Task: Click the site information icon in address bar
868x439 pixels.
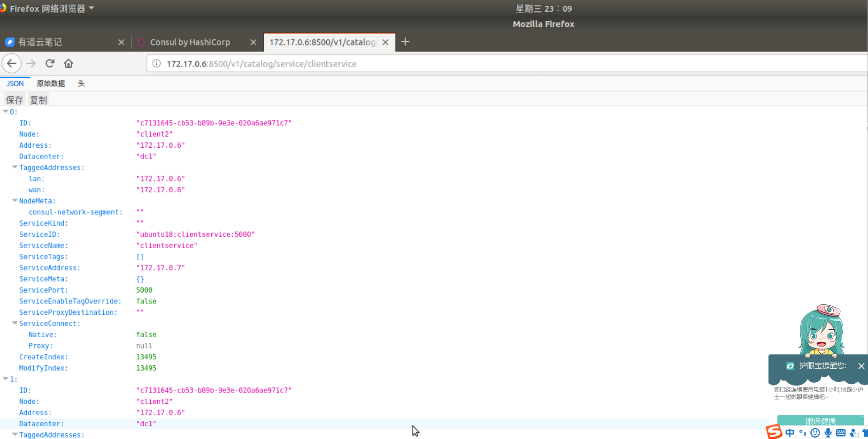Action: pos(157,63)
